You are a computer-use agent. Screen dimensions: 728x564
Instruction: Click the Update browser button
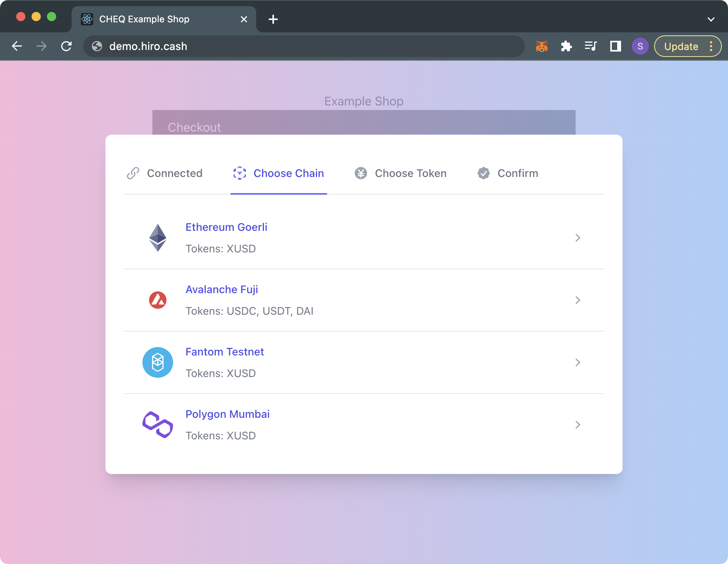(681, 47)
